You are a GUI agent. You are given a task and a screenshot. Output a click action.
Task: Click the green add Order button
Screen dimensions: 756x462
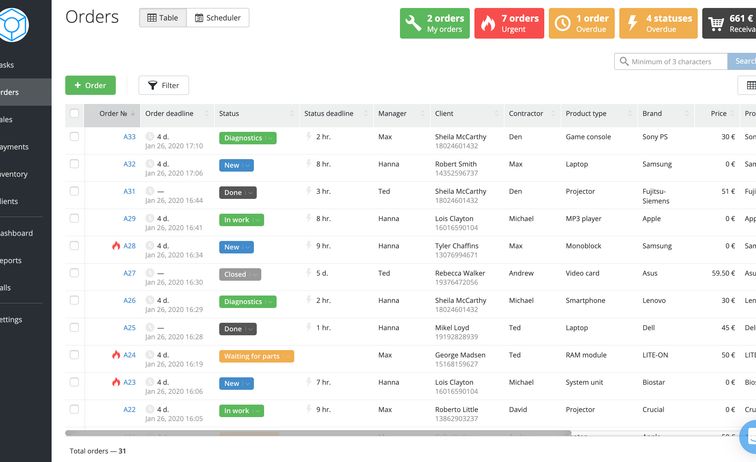click(x=90, y=86)
